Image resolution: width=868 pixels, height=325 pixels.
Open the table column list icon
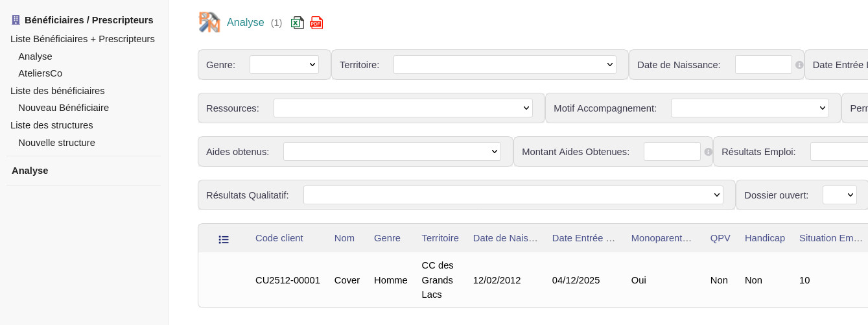tap(224, 239)
